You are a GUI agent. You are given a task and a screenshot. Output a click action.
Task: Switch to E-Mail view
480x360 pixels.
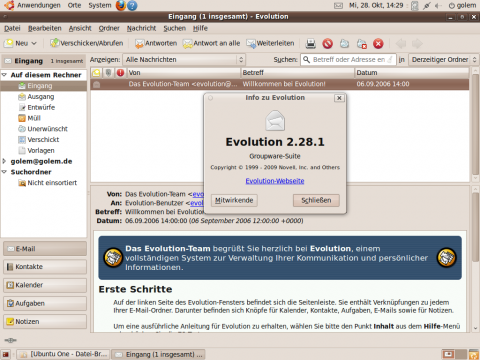(45, 249)
